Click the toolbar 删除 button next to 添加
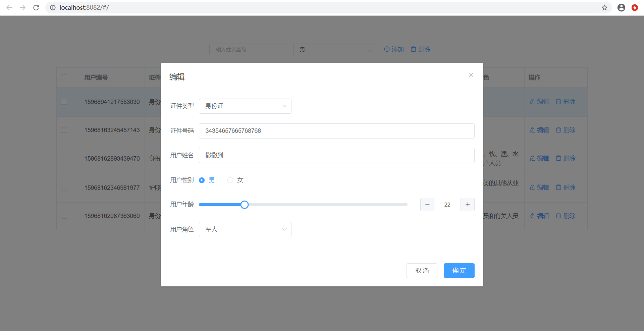The height and width of the screenshot is (331, 644). pos(421,49)
